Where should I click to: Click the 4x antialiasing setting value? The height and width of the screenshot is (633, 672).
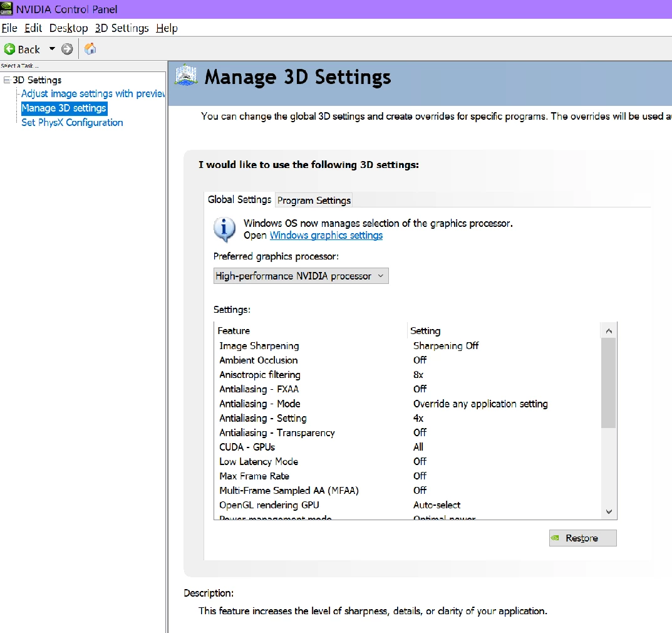418,418
